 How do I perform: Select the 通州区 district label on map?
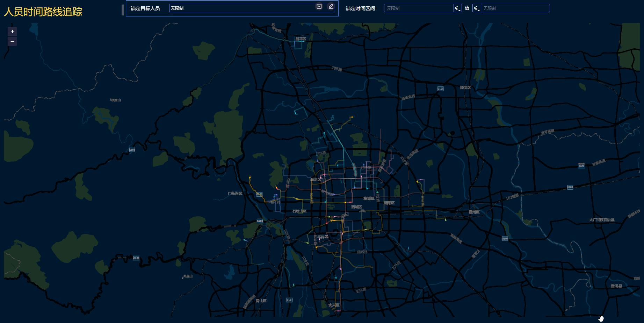coord(474,212)
